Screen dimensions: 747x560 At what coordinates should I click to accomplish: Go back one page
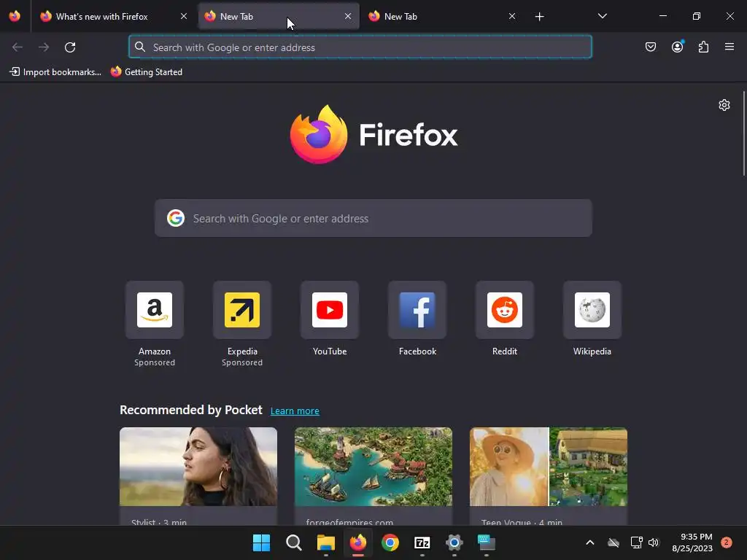[18, 47]
